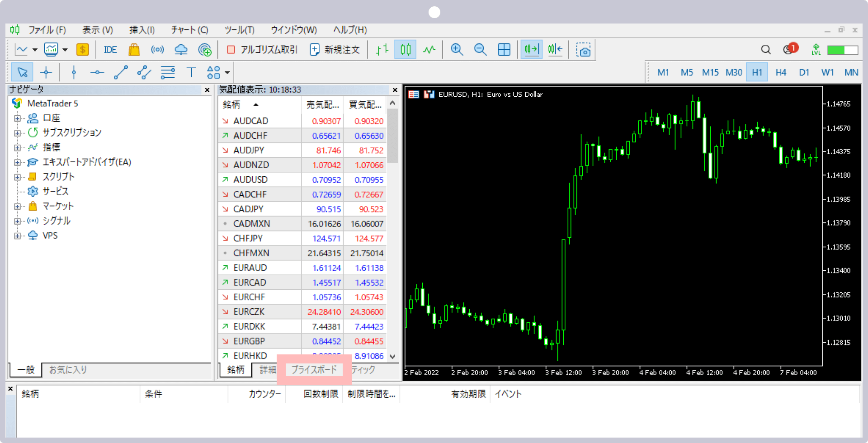Expand the スクリプト tree node
Viewport: 868px width, 443px height.
[x=17, y=177]
